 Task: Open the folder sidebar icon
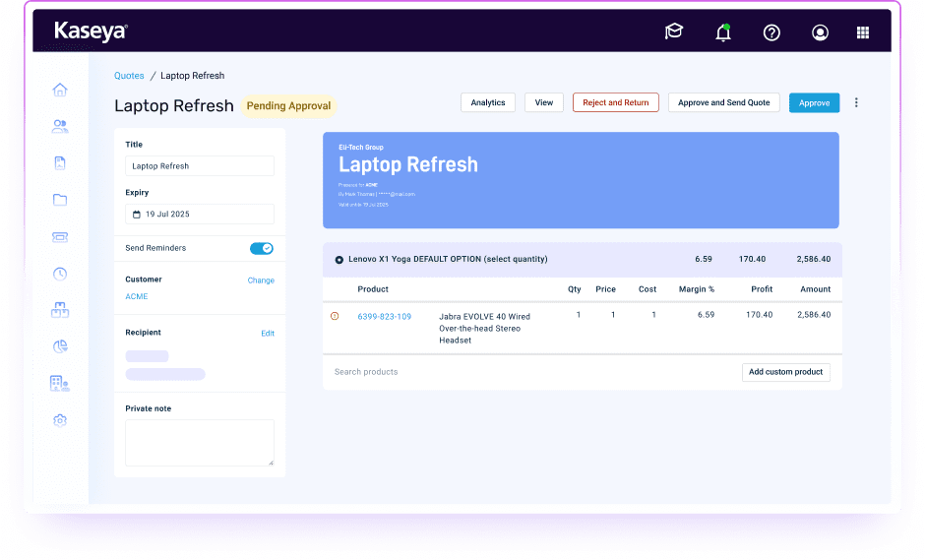click(60, 200)
